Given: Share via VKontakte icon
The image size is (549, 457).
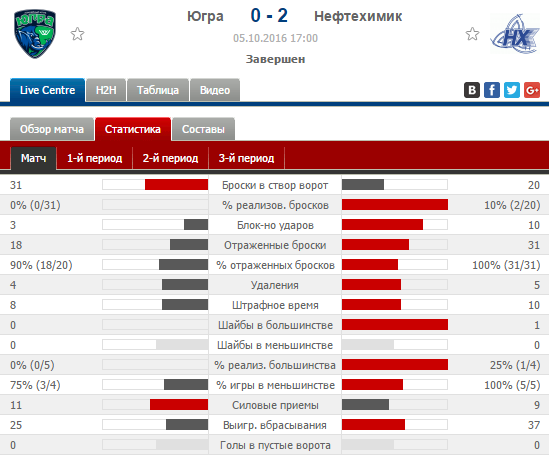Looking at the screenshot, I should tap(472, 90).
